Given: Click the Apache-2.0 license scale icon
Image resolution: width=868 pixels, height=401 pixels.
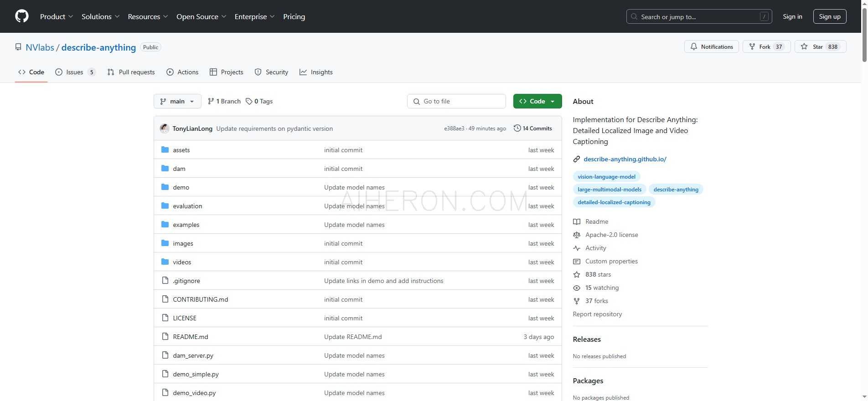Looking at the screenshot, I should tap(577, 235).
